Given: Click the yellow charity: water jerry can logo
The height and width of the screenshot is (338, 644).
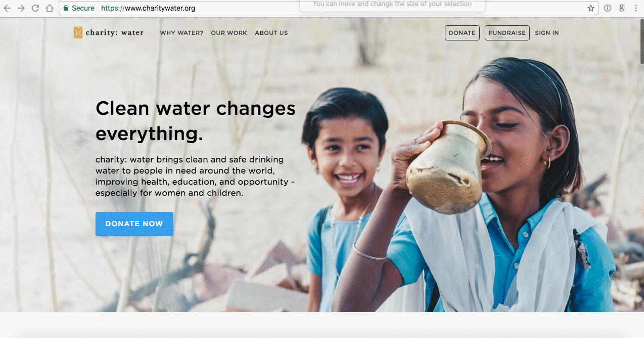Looking at the screenshot, I should [x=78, y=32].
